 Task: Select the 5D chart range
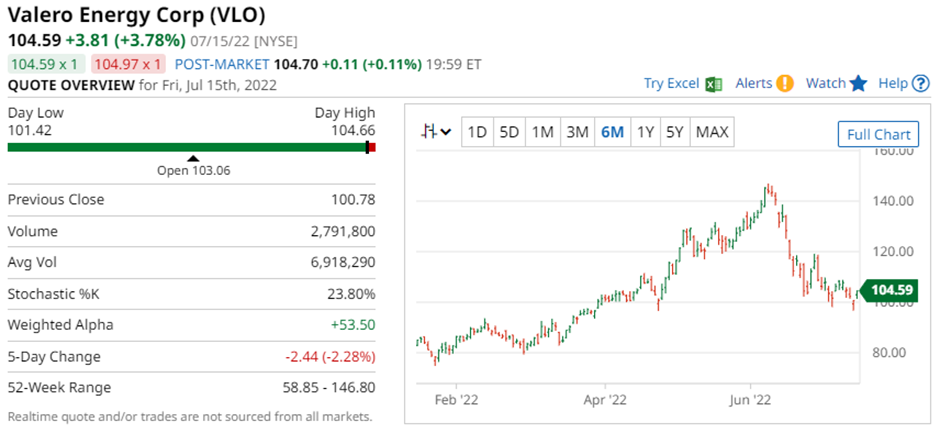[509, 132]
